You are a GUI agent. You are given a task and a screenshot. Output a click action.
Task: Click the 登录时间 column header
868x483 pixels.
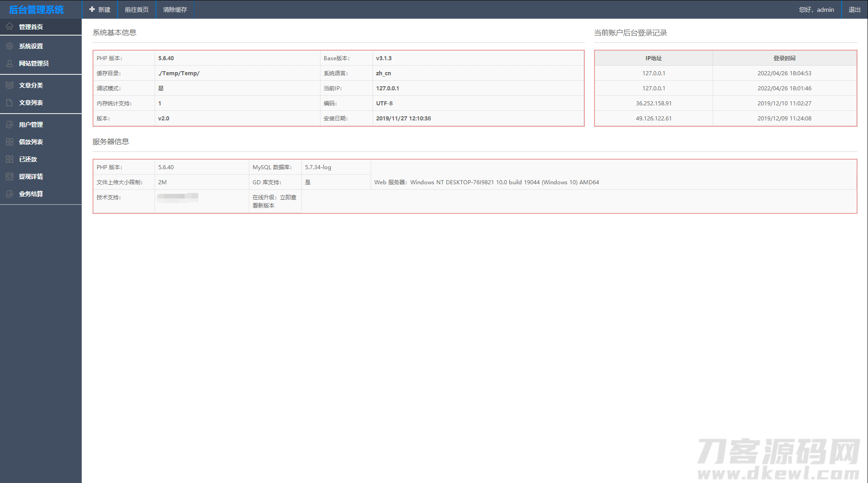coord(784,58)
